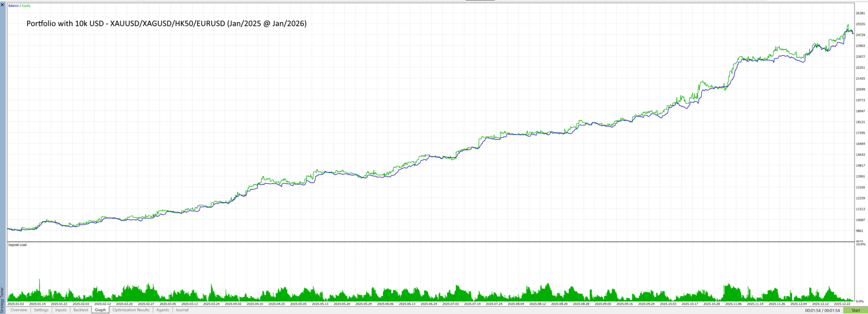
Task: Click the 2025.02.27 date label
Action: [x=146, y=304]
